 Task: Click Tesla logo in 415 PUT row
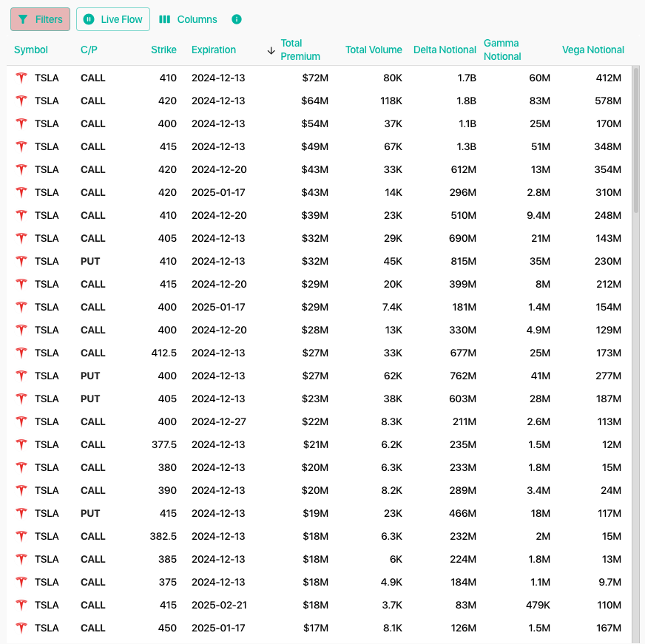pos(21,513)
